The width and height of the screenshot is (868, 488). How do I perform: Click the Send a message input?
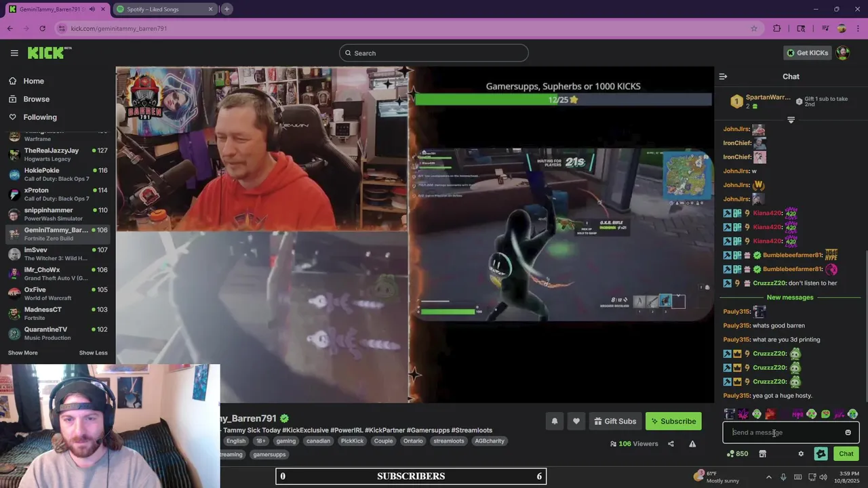click(x=791, y=432)
